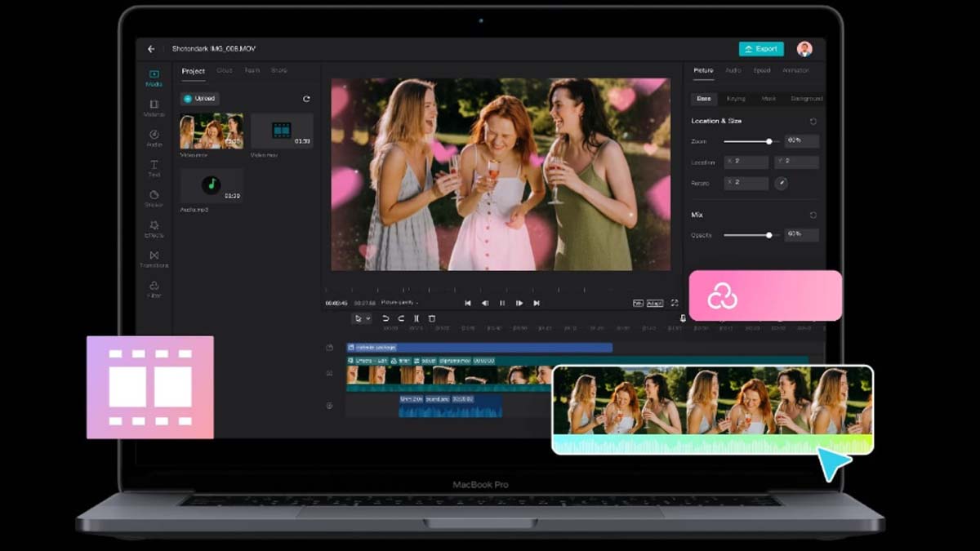Switch to the Speed tab
Viewport: 980px width, 551px height.
click(761, 71)
